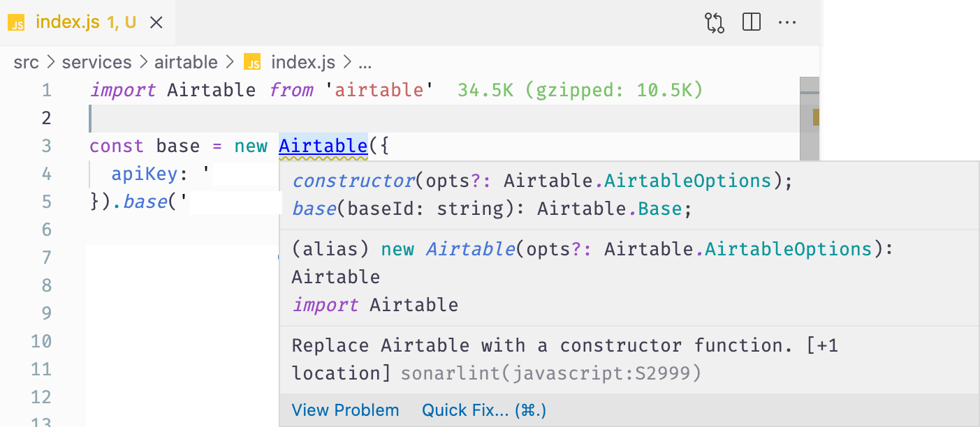
Task: Split the editor with the split editor icon
Action: pyautogui.click(x=751, y=22)
